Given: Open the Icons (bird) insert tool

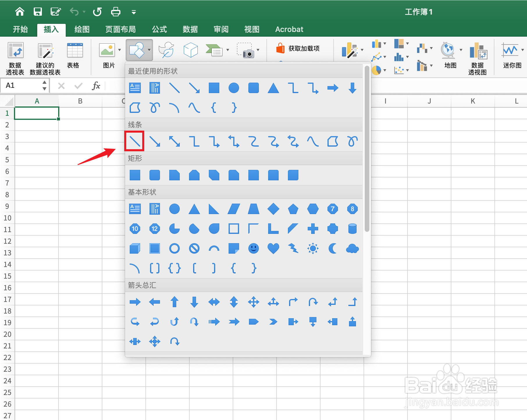Looking at the screenshot, I should tap(166, 50).
